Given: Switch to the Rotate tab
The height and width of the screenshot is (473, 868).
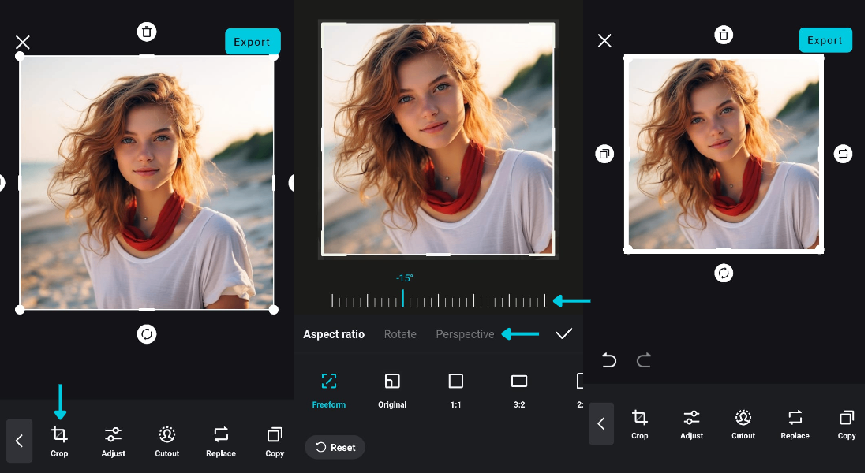Looking at the screenshot, I should 400,334.
